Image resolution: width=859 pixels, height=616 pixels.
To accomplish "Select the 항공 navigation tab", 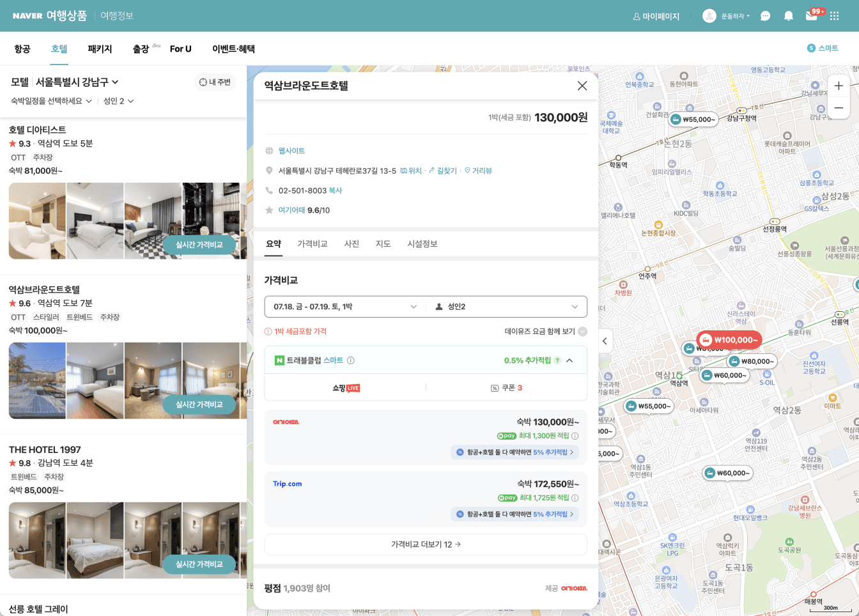I will [22, 49].
